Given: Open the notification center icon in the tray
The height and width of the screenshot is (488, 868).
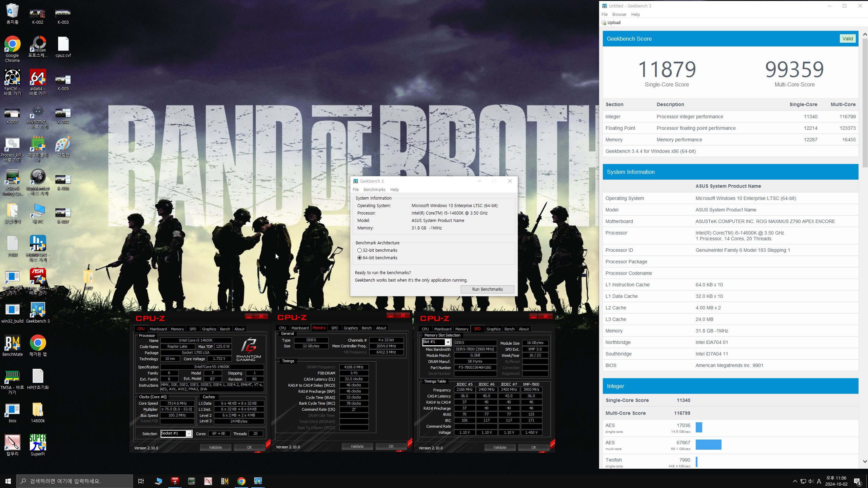Looking at the screenshot, I should pyautogui.click(x=857, y=481).
